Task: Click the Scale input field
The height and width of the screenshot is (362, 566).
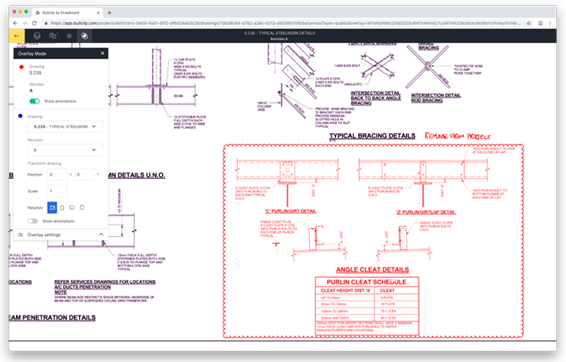Action: (x=57, y=191)
